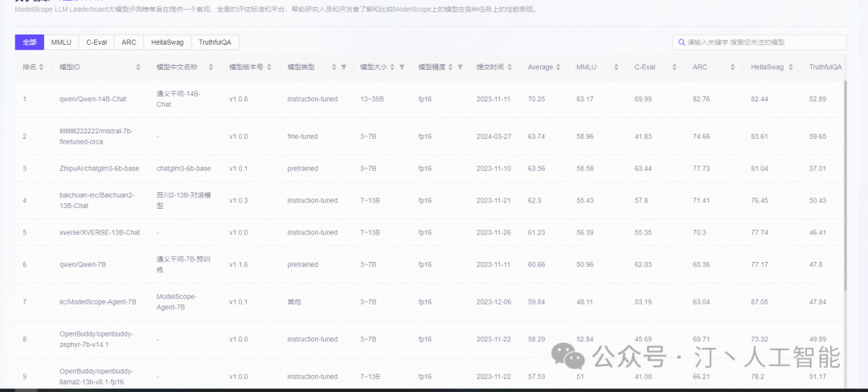
Task: Switch to the C-Eval tab above table
Action: (97, 42)
